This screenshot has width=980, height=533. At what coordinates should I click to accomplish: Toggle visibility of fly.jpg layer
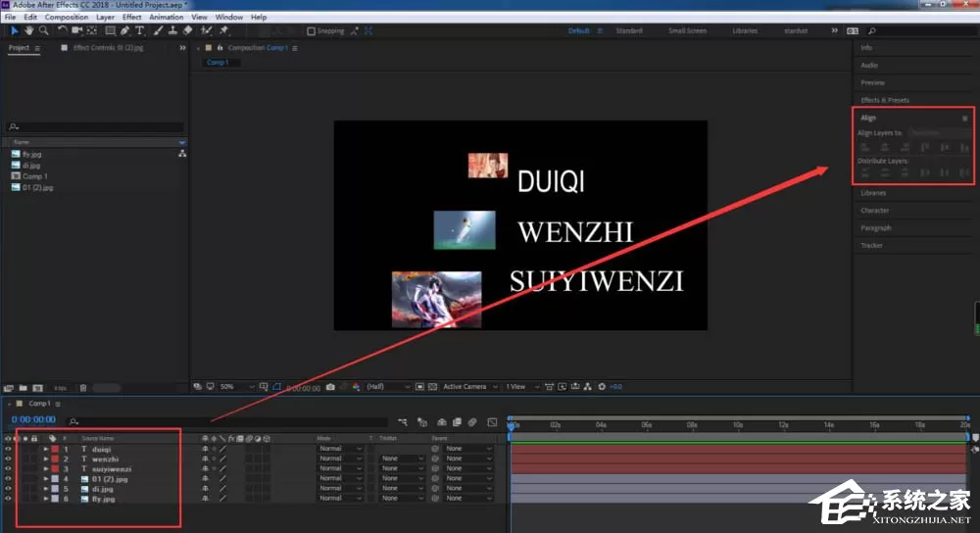(x=8, y=499)
